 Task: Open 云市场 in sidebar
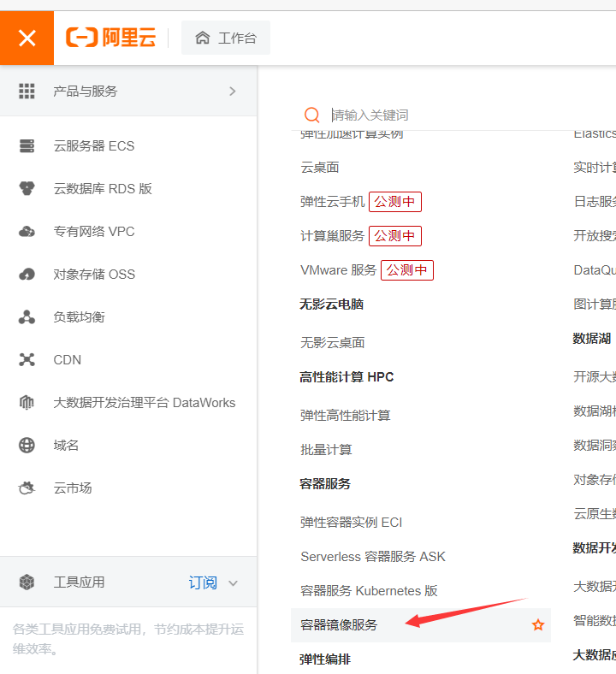coord(72,488)
